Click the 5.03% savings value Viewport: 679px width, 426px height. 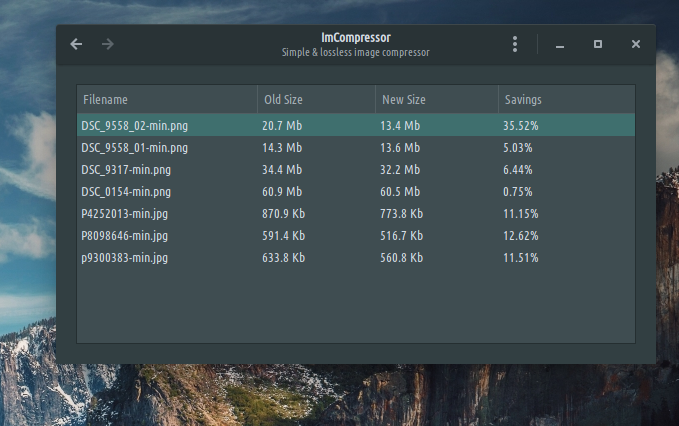tap(518, 148)
